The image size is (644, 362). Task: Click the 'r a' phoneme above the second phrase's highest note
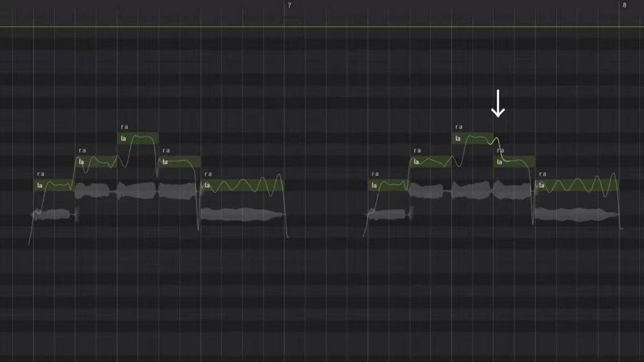[459, 127]
